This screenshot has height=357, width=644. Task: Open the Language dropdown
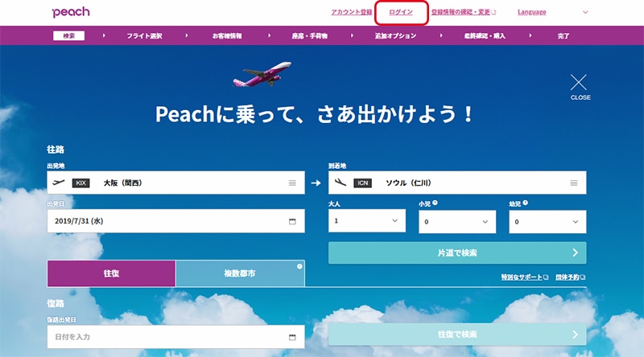click(x=531, y=12)
